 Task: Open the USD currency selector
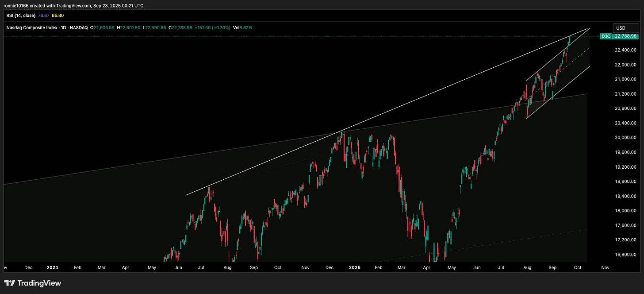tap(625, 28)
